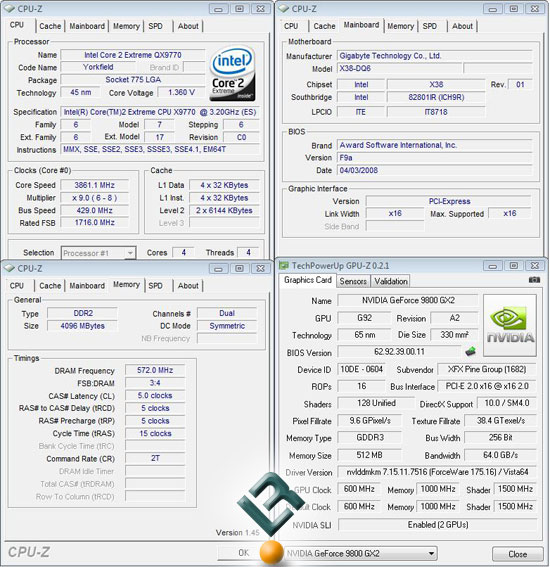Open Mainboard tab in processor CPU-Z window
Image resolution: width=550 pixels, height=567 pixels.
coord(87,26)
